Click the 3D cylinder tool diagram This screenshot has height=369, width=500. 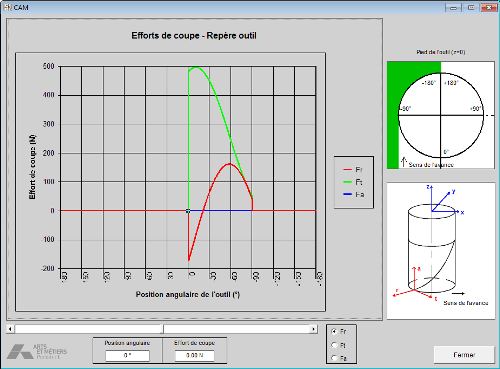[x=432, y=249]
